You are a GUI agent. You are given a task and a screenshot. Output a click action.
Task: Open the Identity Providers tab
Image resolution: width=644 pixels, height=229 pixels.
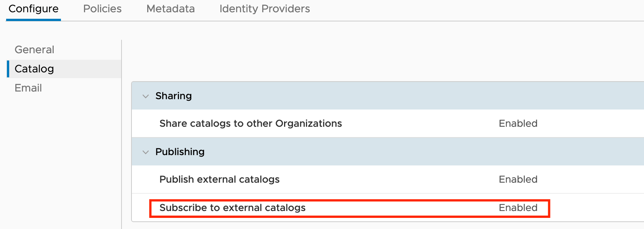tap(264, 9)
